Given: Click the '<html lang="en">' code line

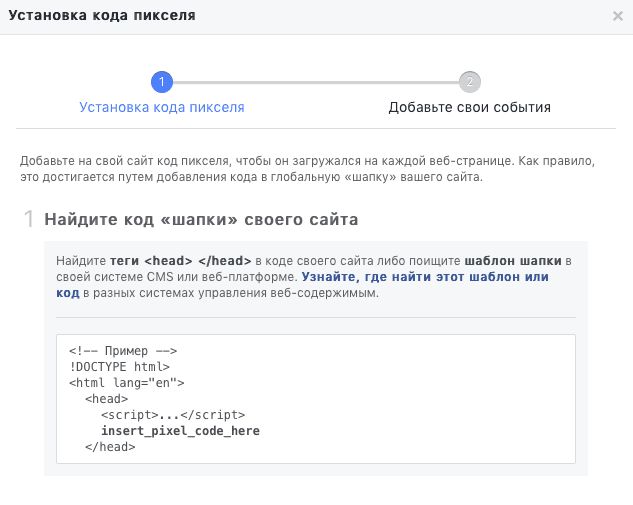Looking at the screenshot, I should click(127, 383).
